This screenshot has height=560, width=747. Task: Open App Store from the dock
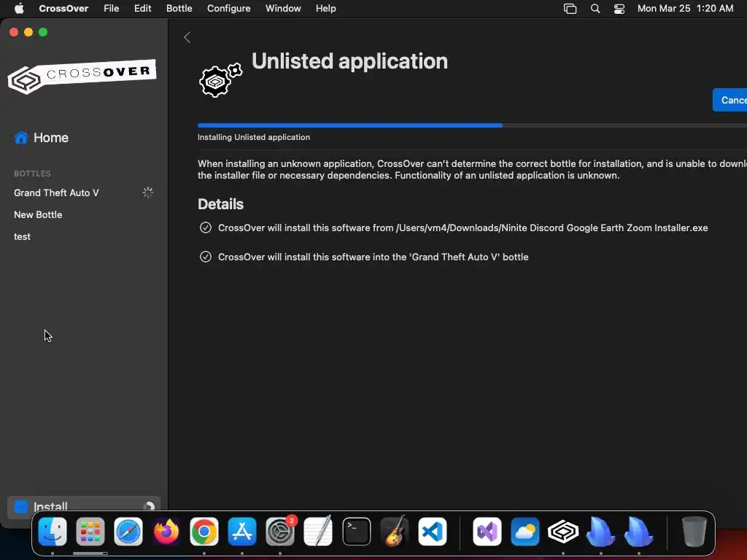click(242, 532)
